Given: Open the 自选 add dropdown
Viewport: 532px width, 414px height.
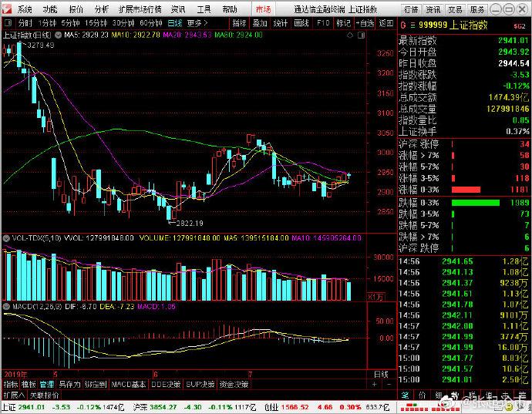Looking at the screenshot, I should [363, 23].
